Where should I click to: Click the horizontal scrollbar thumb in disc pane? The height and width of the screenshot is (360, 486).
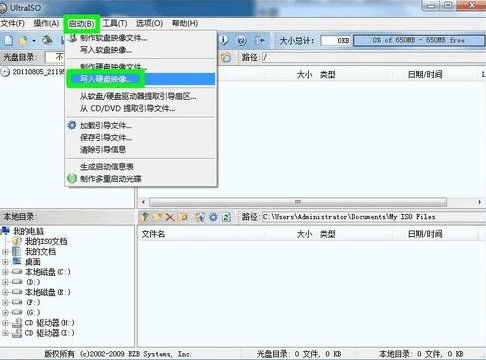(298, 202)
